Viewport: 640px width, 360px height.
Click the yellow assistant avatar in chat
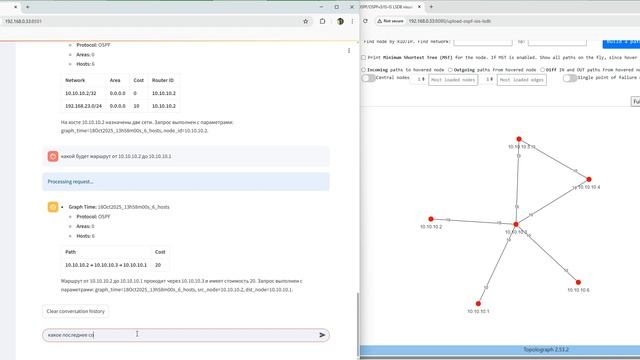[53, 207]
